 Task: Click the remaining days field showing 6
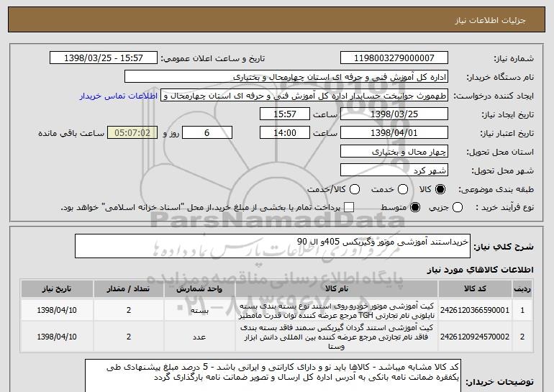click(x=207, y=133)
